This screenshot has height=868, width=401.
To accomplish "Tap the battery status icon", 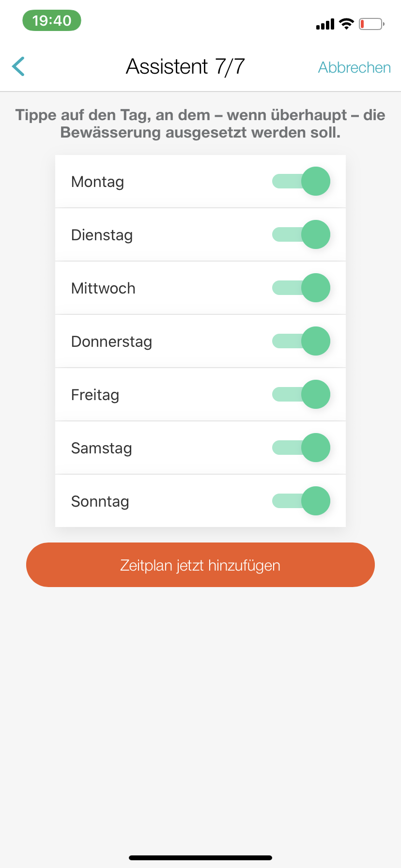I will click(x=371, y=24).
